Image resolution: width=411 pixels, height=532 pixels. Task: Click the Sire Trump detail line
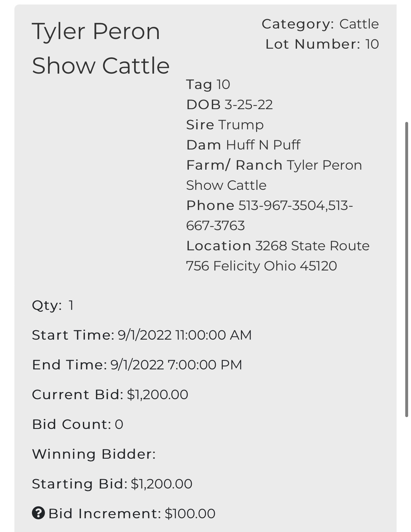pos(225,125)
